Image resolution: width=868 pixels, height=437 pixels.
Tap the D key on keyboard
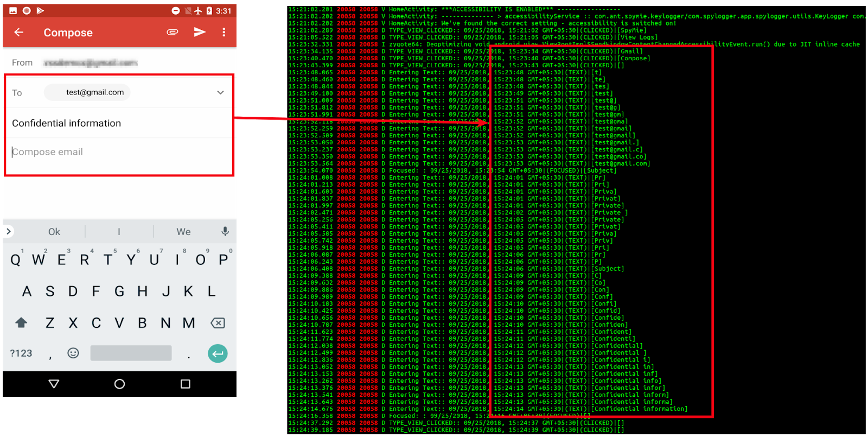73,292
